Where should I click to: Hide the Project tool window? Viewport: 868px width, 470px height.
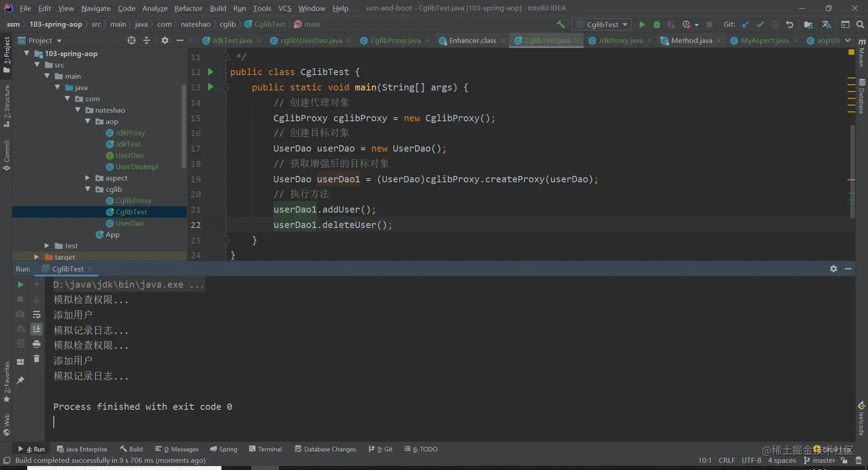coord(180,40)
